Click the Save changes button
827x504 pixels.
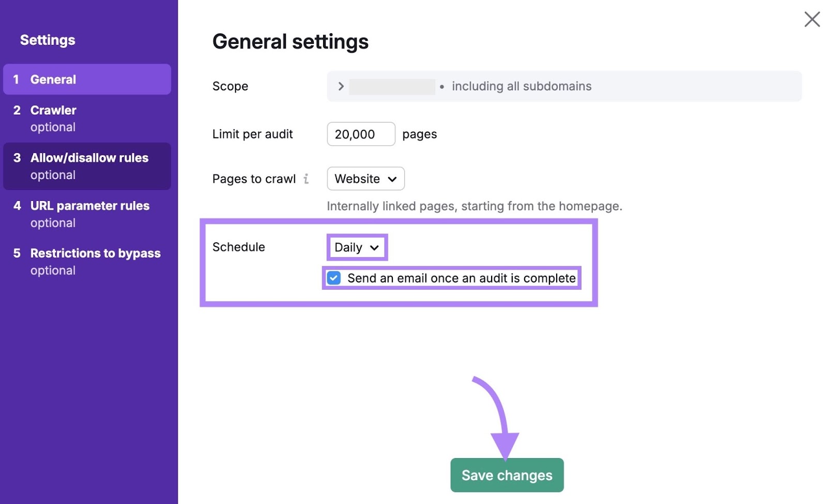tap(507, 475)
